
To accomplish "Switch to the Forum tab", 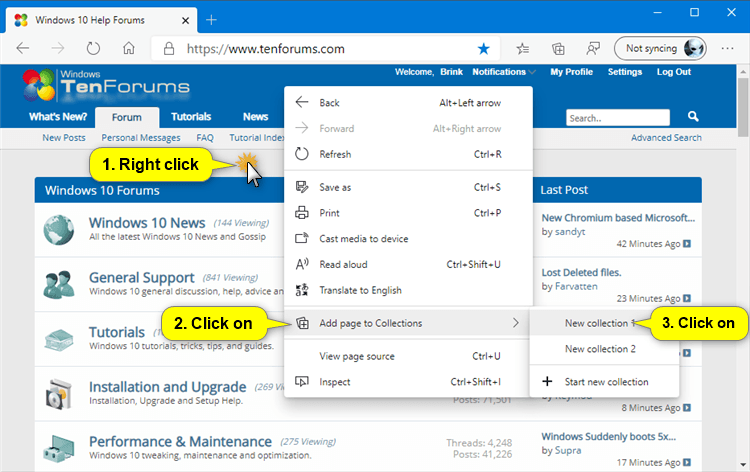I will pyautogui.click(x=127, y=117).
